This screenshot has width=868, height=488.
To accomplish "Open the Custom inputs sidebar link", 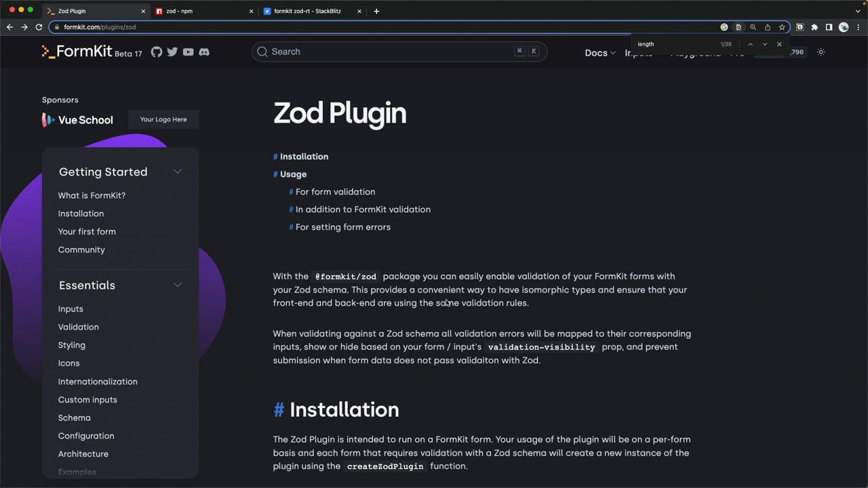I will pyautogui.click(x=87, y=400).
